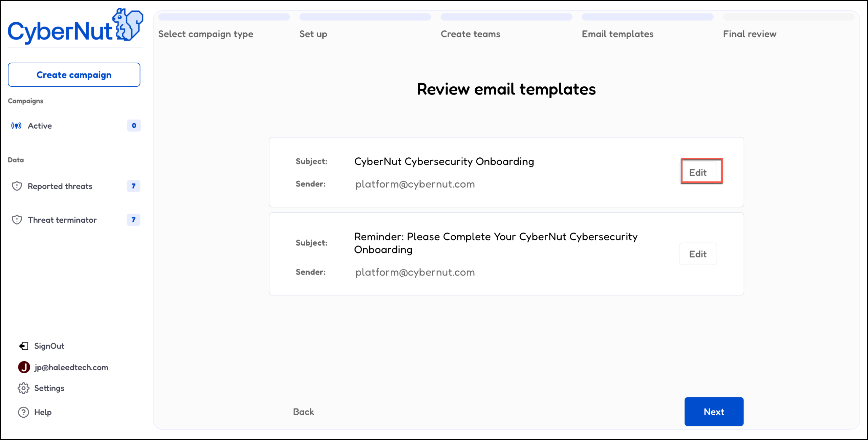868x440 pixels.
Task: Click the Active campaigns count badge
Action: [134, 126]
